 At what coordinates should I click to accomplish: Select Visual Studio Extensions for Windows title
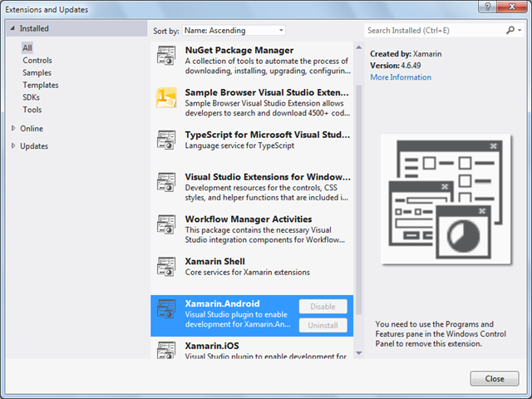tap(268, 177)
